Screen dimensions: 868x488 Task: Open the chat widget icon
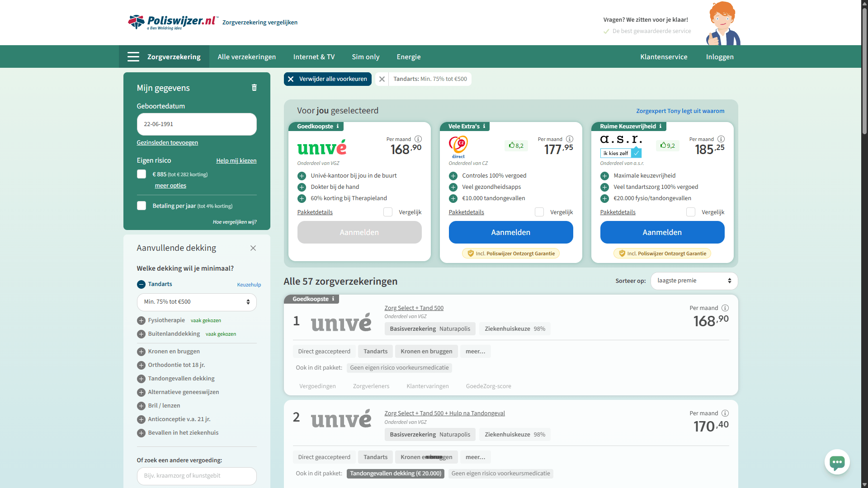tap(837, 462)
